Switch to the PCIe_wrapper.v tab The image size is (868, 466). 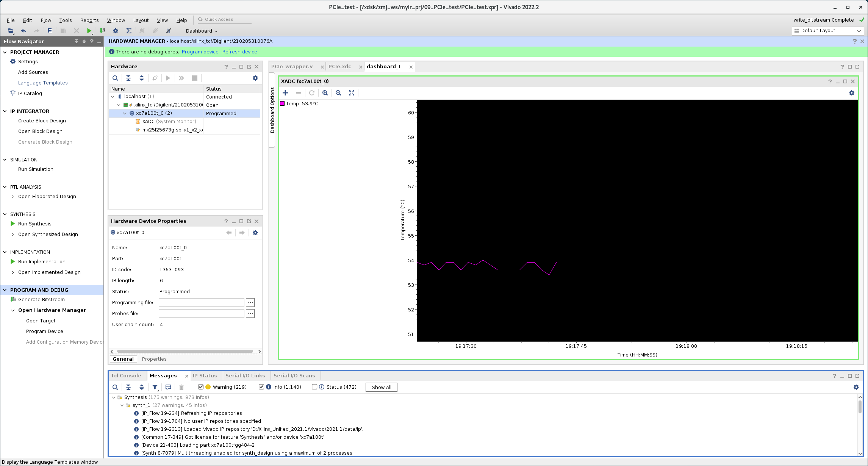coord(292,66)
